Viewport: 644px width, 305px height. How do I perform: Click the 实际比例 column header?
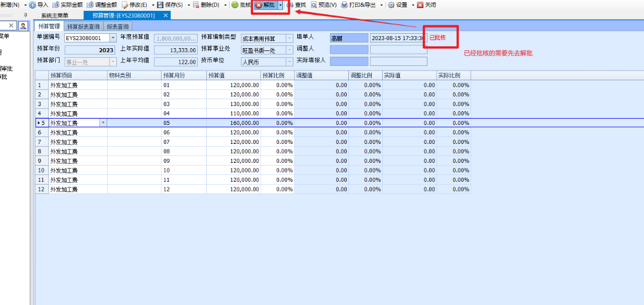pyautogui.click(x=454, y=76)
